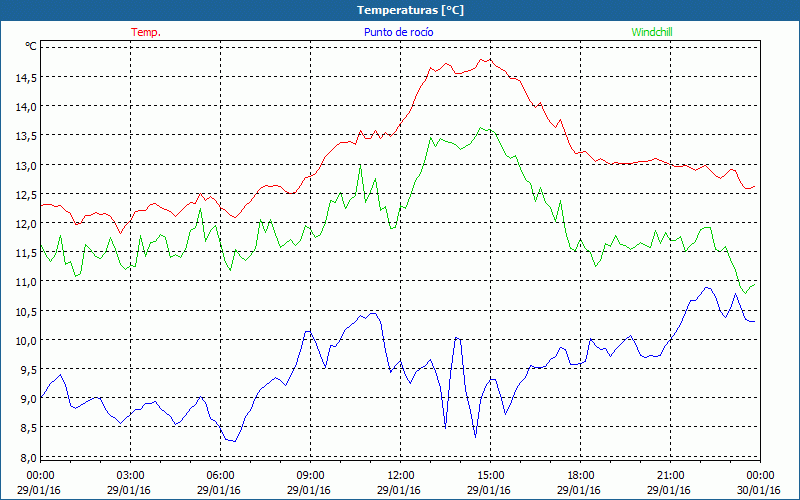The width and height of the screenshot is (800, 500).
Task: Click the 12:00 time label
Action: click(401, 476)
